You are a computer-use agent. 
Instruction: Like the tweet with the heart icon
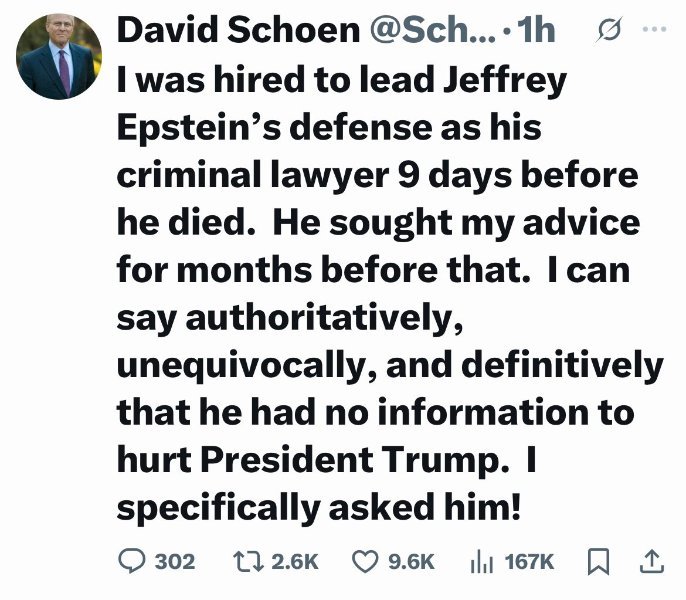(364, 561)
